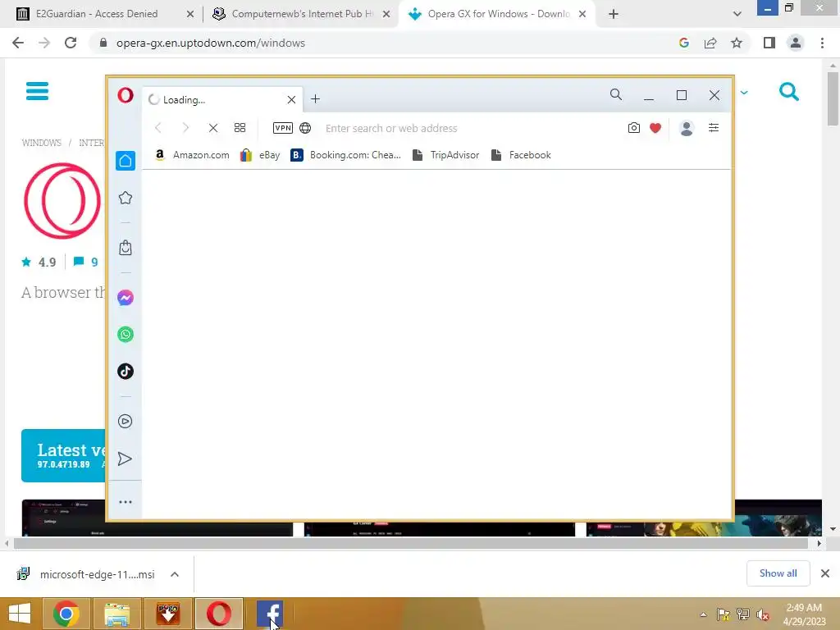840x630 pixels.
Task: Show hidden system tray icons
Action: [x=703, y=614]
